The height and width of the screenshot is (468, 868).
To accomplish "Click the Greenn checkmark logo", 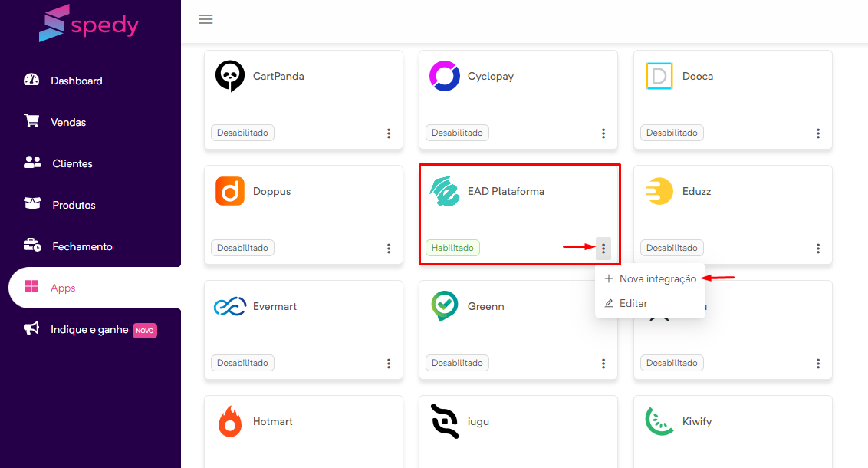I will 445,306.
